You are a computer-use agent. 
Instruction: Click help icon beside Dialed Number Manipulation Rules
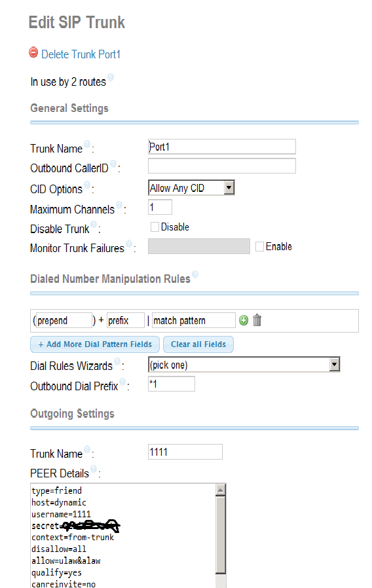pyautogui.click(x=195, y=274)
